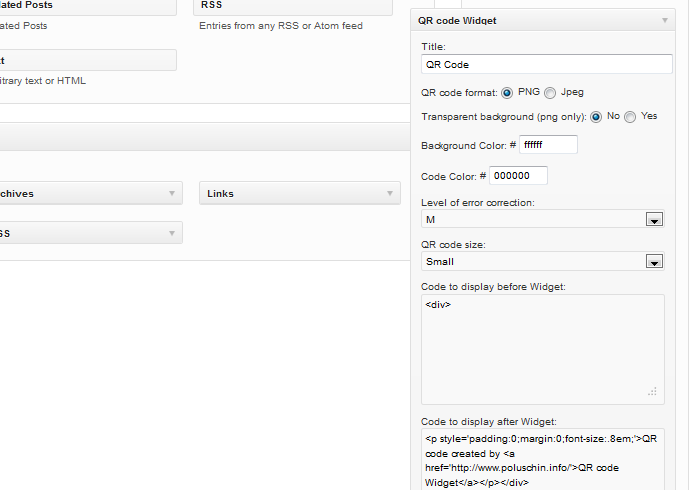Click the 'QR code size:' label
Screen dimensions: 695x490
coord(453,245)
